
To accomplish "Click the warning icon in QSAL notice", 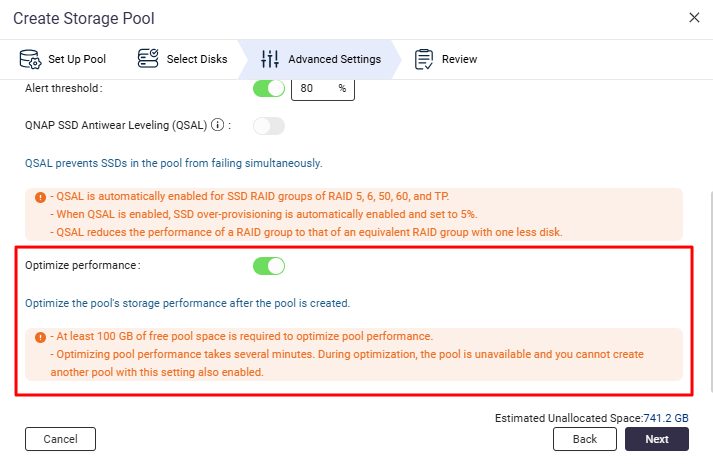I will coord(40,198).
